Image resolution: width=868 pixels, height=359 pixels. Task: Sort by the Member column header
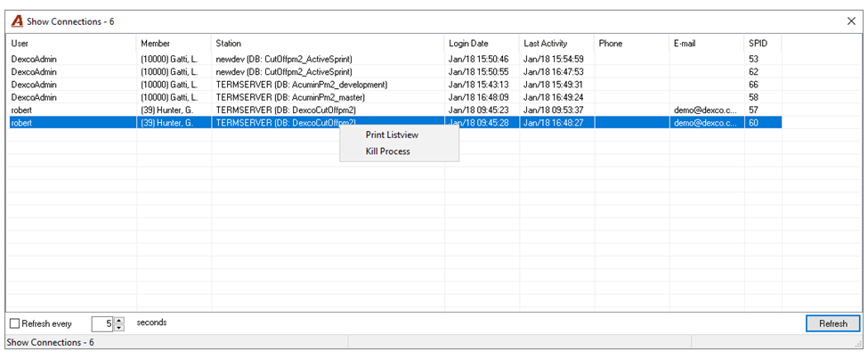click(174, 44)
